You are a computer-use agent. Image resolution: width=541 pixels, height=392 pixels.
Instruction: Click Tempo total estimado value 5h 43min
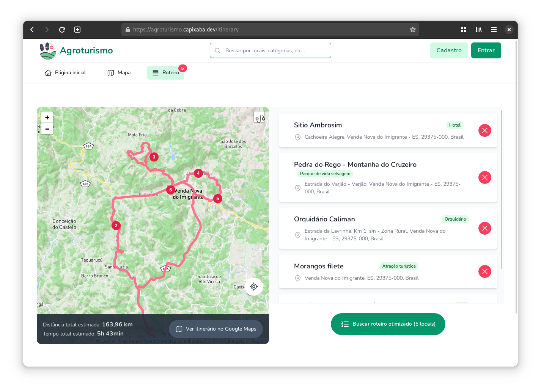pos(110,334)
